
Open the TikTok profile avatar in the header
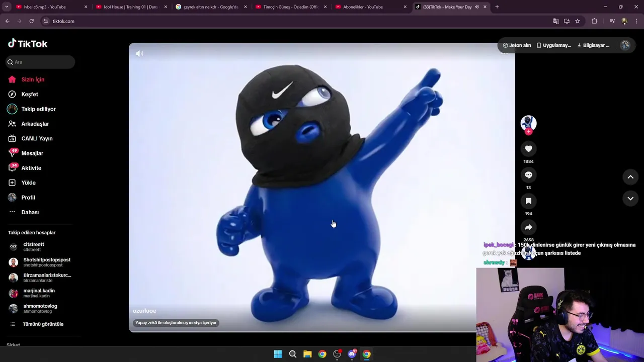click(625, 45)
